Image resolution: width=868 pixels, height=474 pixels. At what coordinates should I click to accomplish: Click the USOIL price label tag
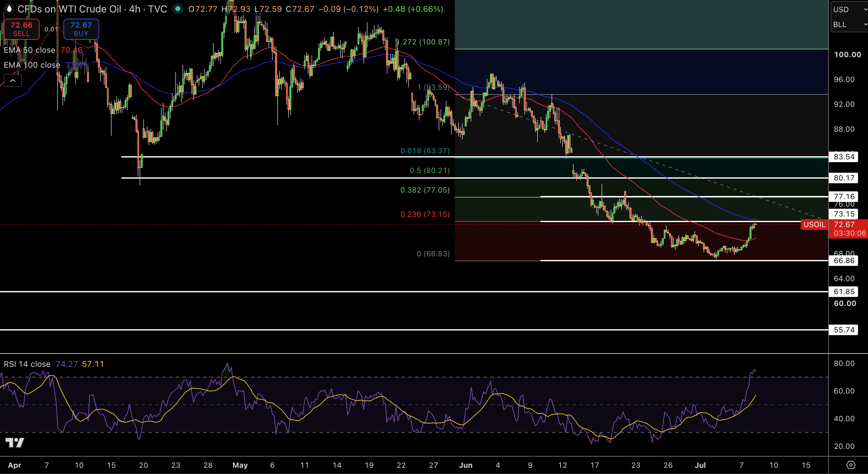tap(814, 225)
